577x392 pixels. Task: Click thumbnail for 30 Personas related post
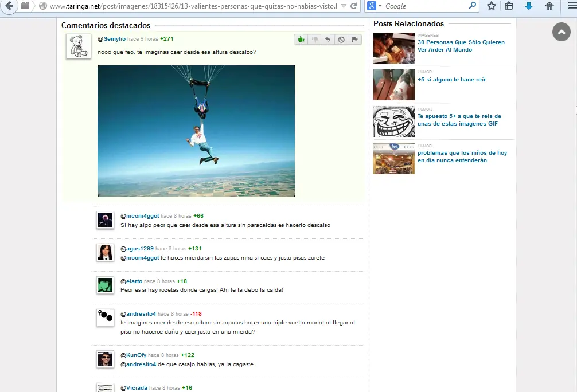coord(393,48)
